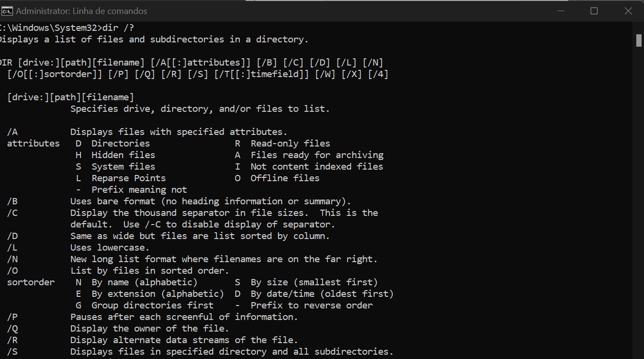Click the "/O" sorted order switch
This screenshot has width=644, height=359.
pyautogui.click(x=13, y=270)
